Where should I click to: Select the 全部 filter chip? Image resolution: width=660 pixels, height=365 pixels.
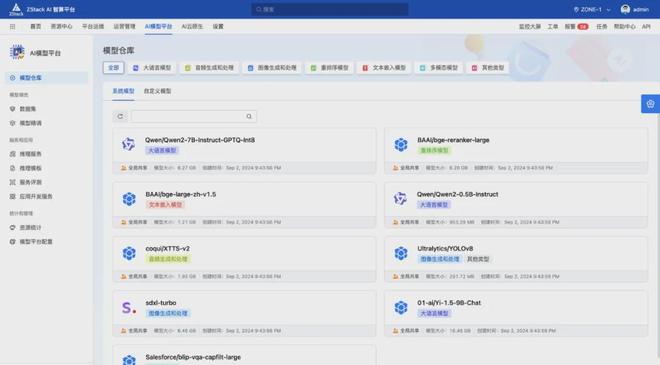114,68
